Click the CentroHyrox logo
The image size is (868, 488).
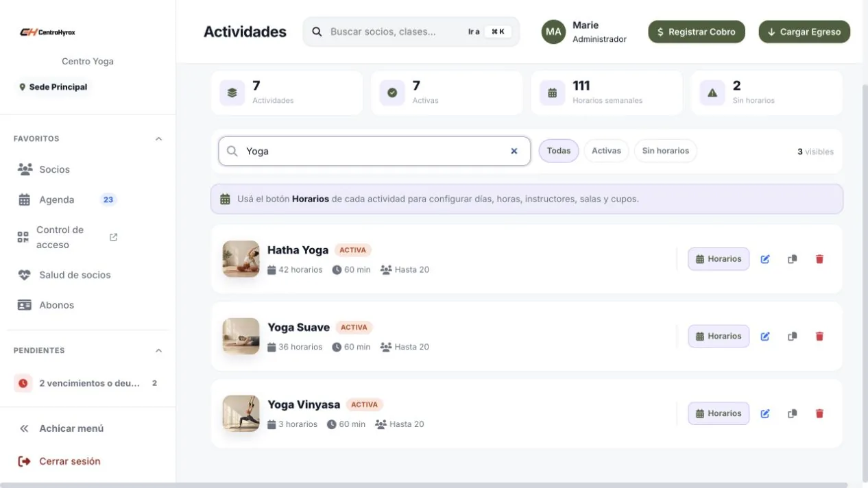tap(47, 32)
